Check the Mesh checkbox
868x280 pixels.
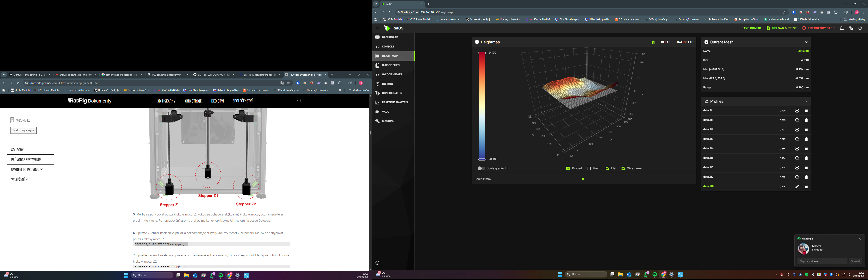[x=589, y=168]
